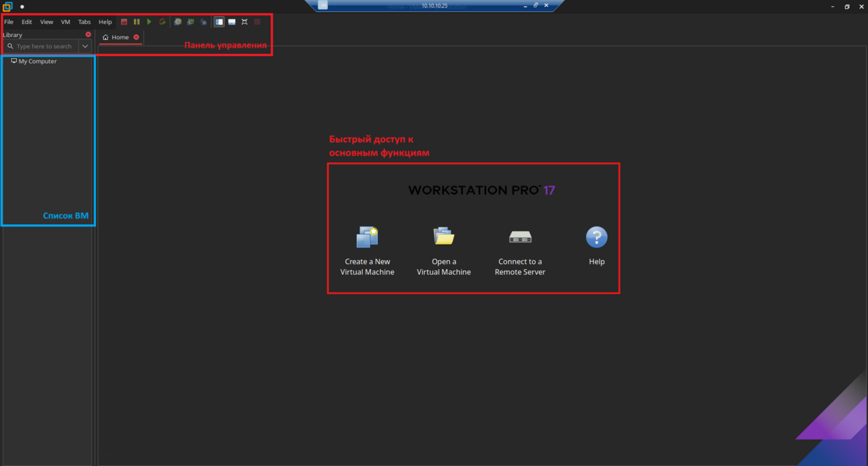The height and width of the screenshot is (466, 868).
Task: Toggle the Unity mode toolbar button
Action: pos(257,22)
